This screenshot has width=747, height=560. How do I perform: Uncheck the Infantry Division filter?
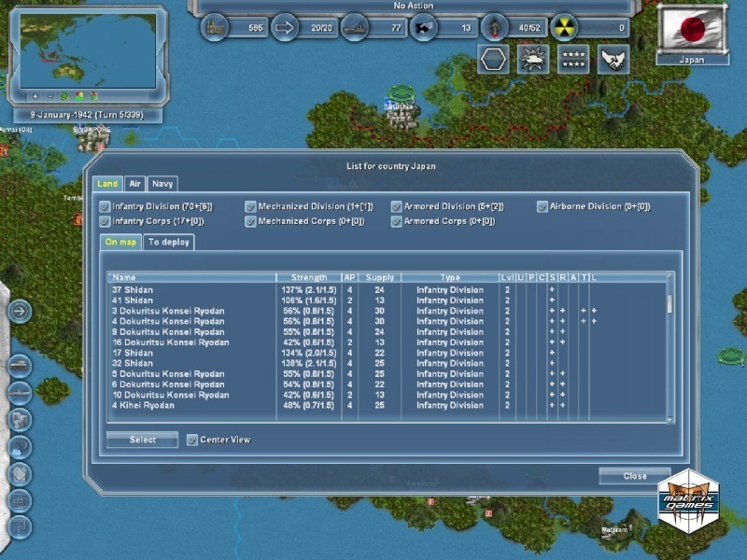(106, 206)
